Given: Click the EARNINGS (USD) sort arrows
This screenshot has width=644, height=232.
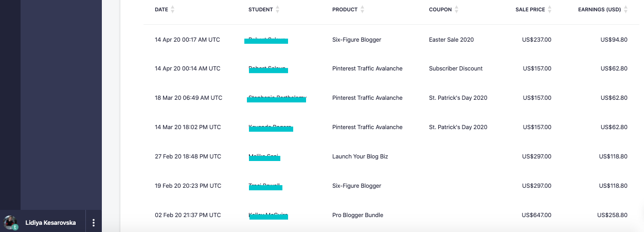Looking at the screenshot, I should pos(626,9).
